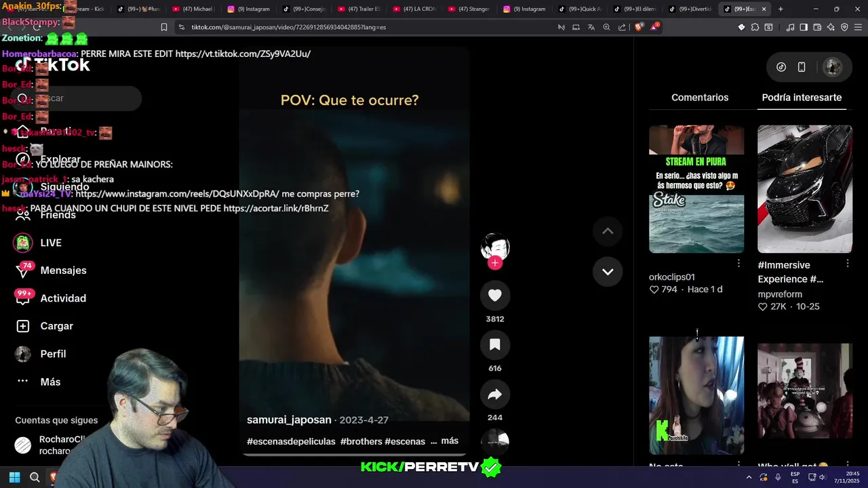Open a new browser tab with plus
Screen dimensions: 868x488
[x=781, y=9]
